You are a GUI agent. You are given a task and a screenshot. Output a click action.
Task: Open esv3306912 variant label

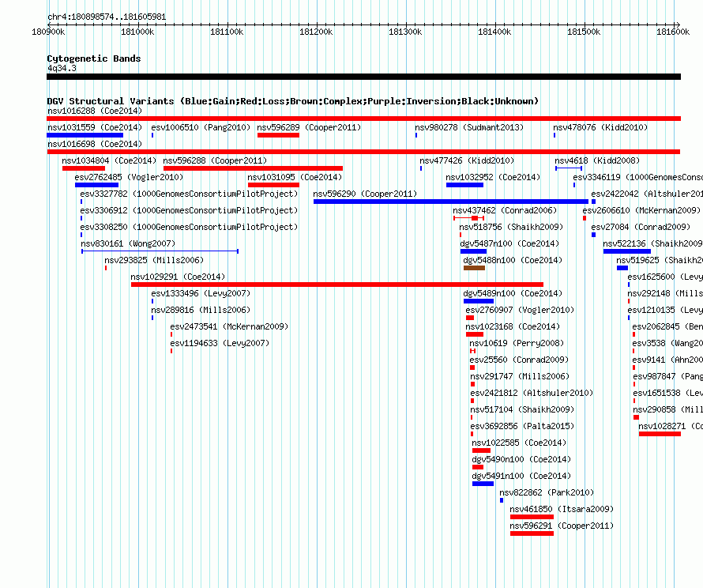190,210
